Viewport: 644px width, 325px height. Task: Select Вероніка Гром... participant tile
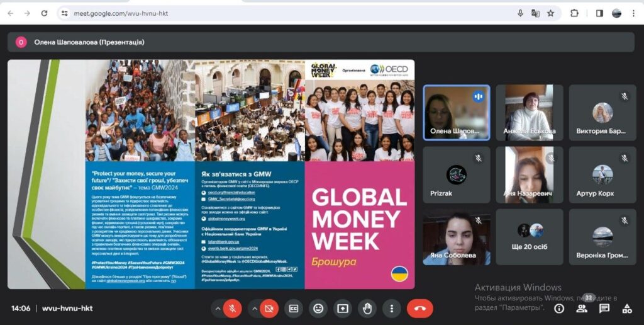pos(602,237)
